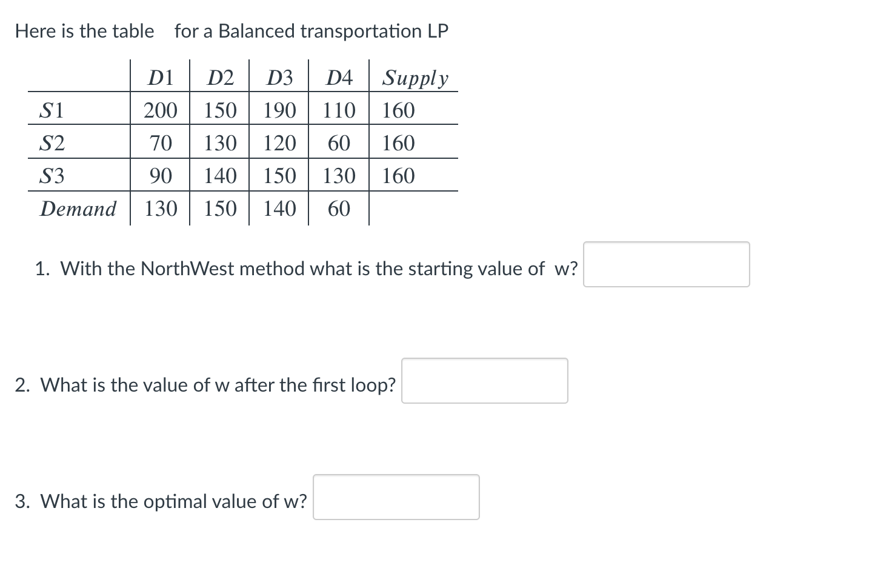Select the cell containing 200
The width and height of the screenshot is (886, 588).
[x=160, y=110]
